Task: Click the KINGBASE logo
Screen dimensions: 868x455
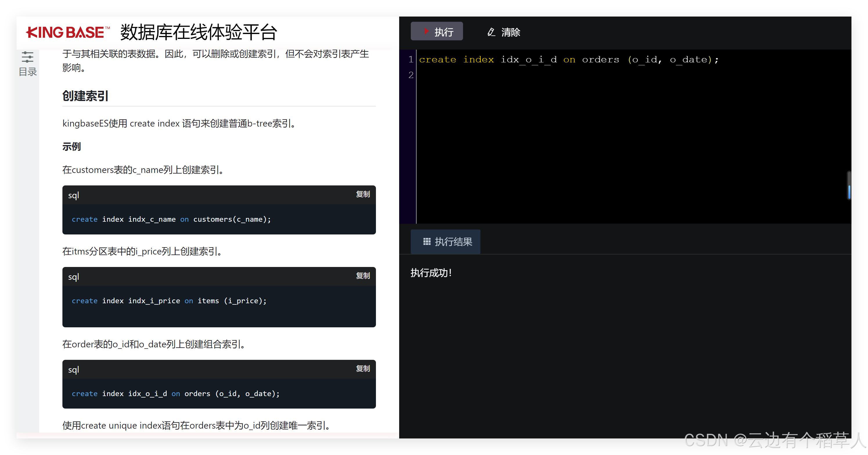Action: (x=68, y=32)
